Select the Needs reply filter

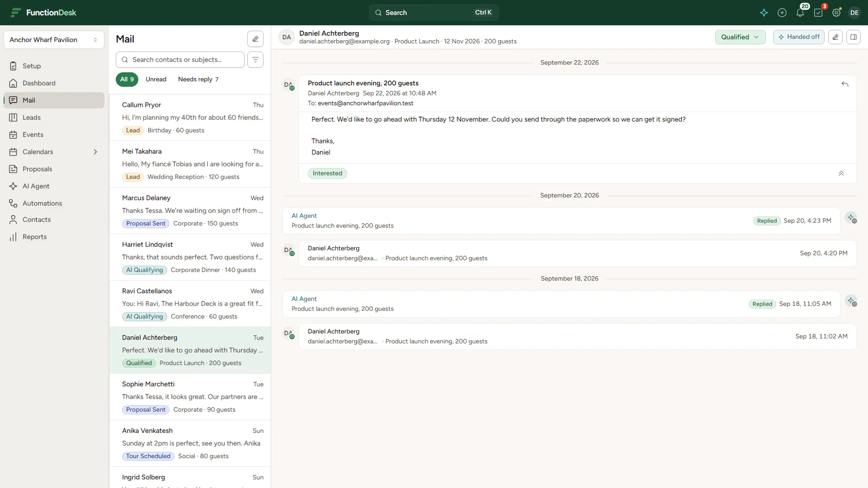click(198, 79)
